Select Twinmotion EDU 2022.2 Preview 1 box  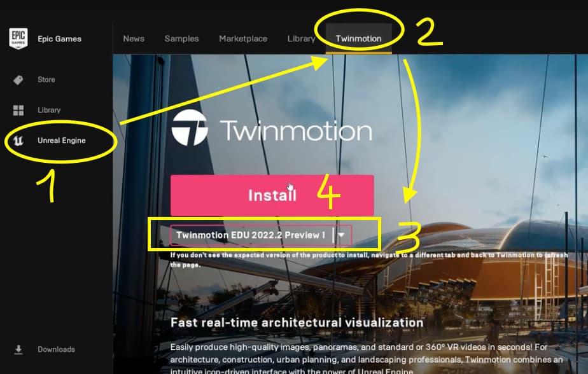(x=261, y=235)
